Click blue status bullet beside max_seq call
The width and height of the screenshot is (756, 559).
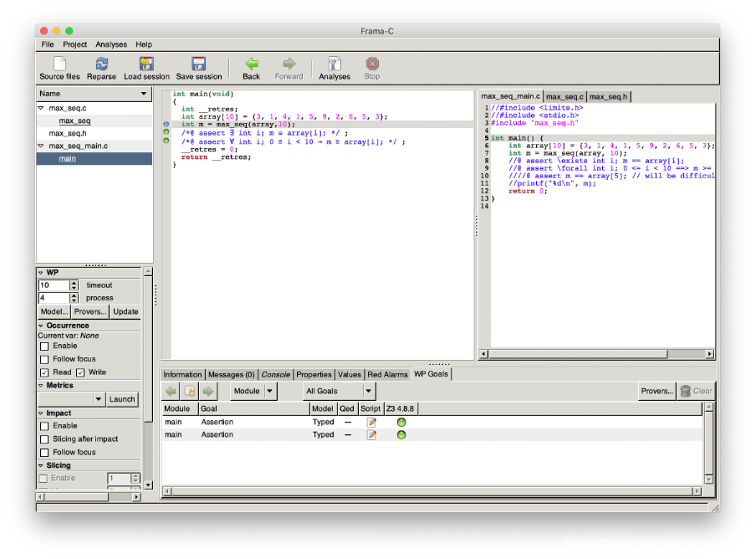(x=166, y=125)
